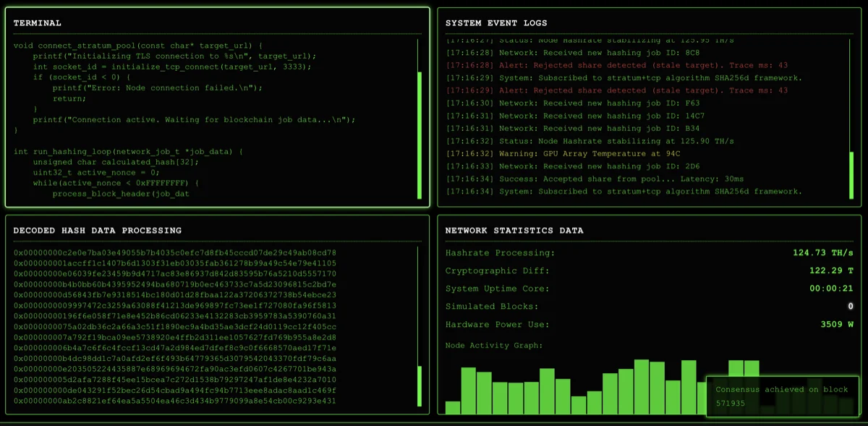Select the 'Connection active. Waiting for blockchain' line
Screen dimensions: 868x426
click(194, 119)
